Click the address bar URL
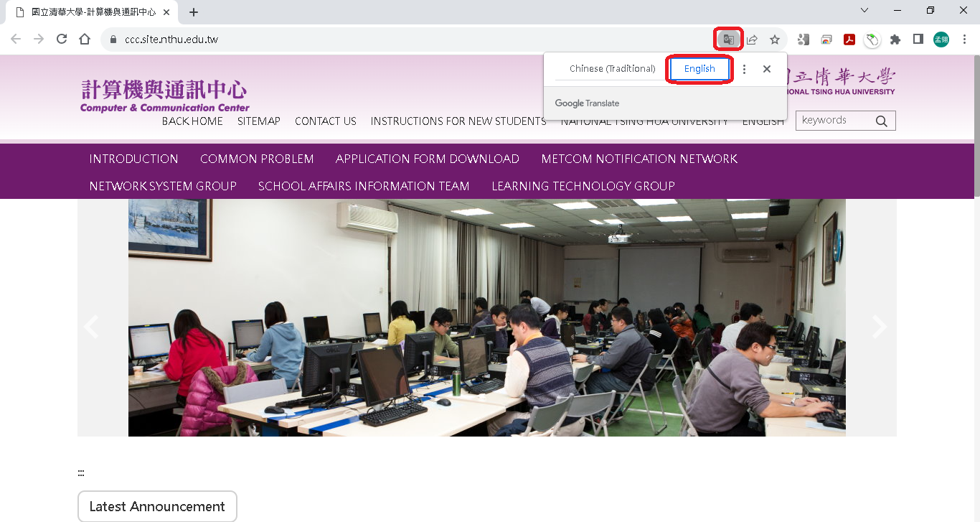 [171, 39]
